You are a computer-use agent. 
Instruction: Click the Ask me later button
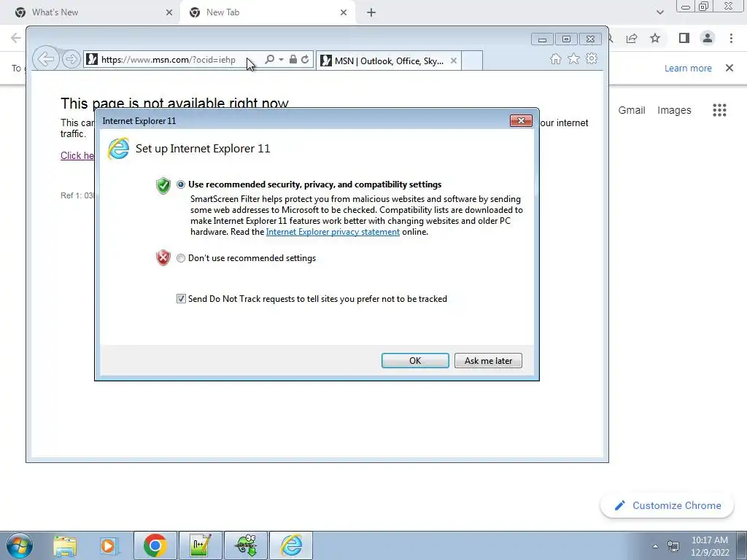pos(488,360)
